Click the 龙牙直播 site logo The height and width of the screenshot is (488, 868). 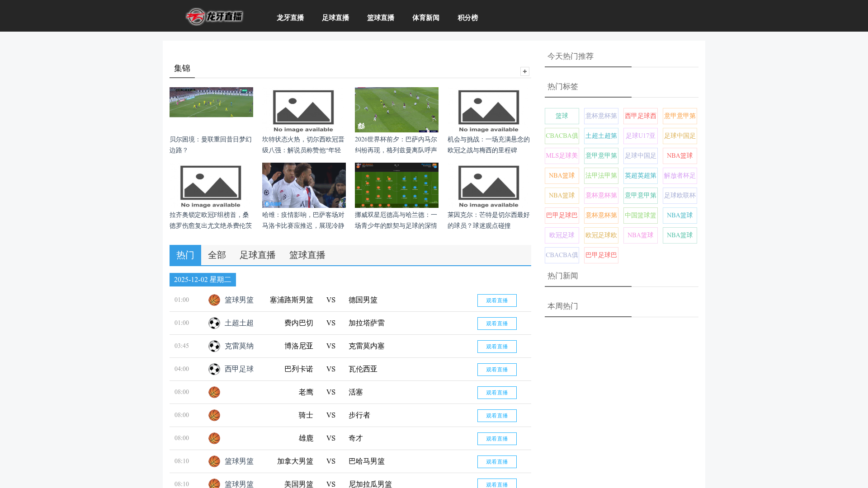(x=214, y=17)
